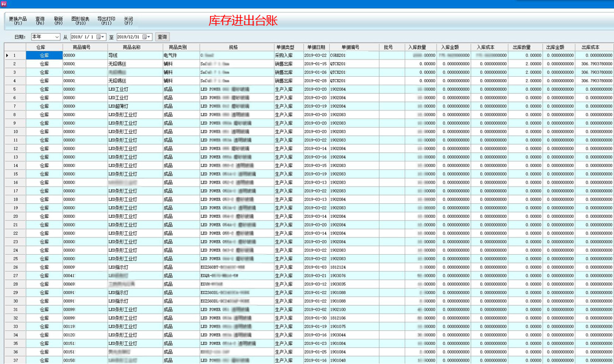Viewport: 614px width, 364px height.
Task: Click 销售出库 in row 2
Action: (x=289, y=64)
